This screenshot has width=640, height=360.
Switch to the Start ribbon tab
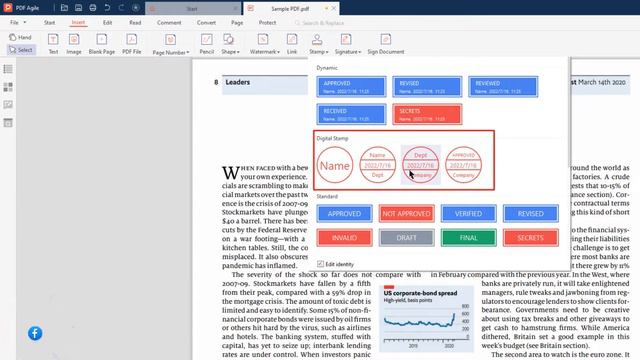[49, 22]
